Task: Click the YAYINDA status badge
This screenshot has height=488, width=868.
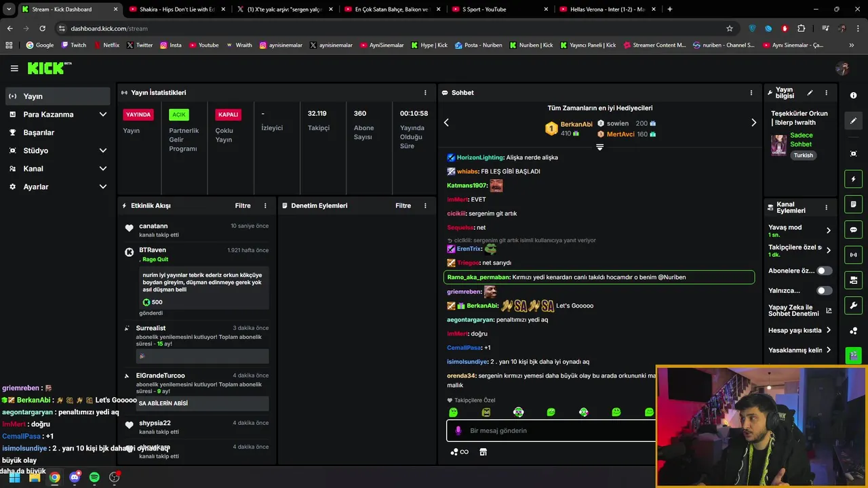Action: (x=138, y=115)
